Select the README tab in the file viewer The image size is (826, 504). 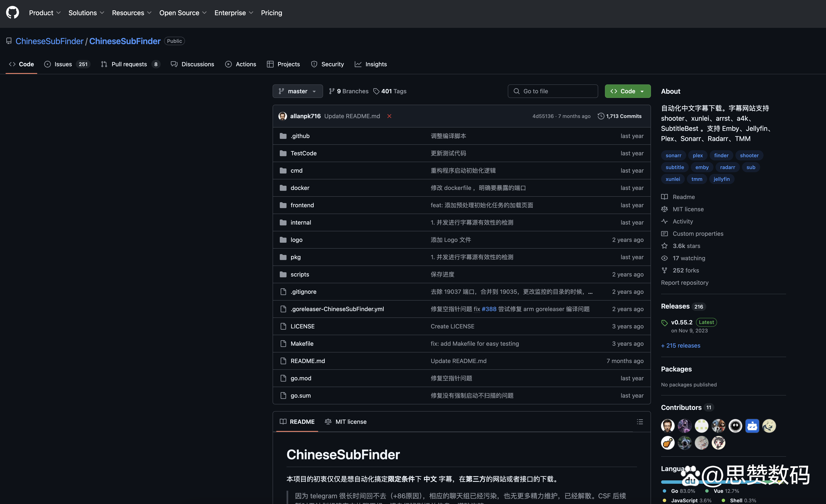[x=297, y=421]
